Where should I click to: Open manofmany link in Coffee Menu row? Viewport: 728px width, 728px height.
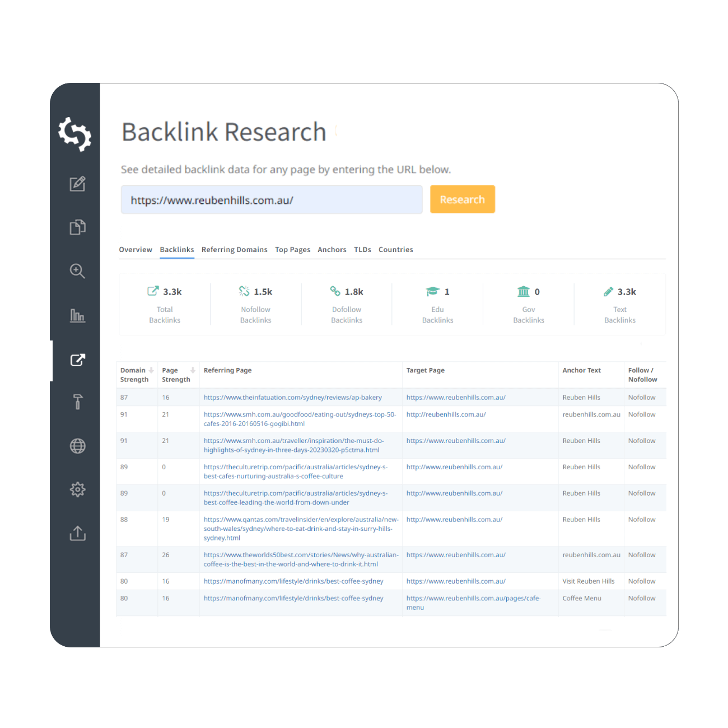click(x=293, y=598)
